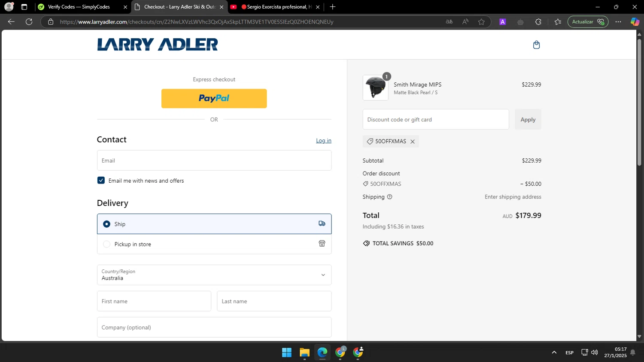This screenshot has height=362, width=644.
Task: Show hidden system tray icons
Action: pos(554,353)
